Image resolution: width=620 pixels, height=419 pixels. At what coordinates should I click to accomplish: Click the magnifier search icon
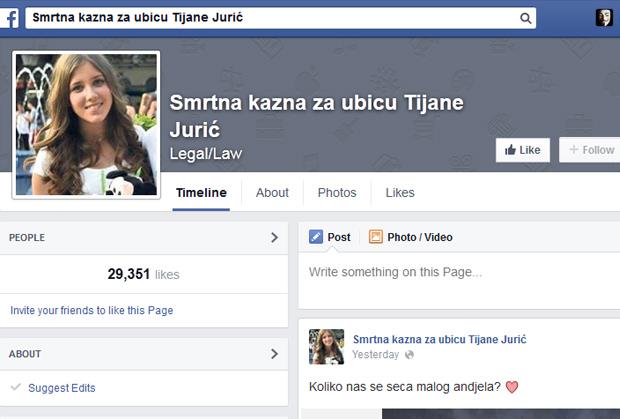(525, 18)
